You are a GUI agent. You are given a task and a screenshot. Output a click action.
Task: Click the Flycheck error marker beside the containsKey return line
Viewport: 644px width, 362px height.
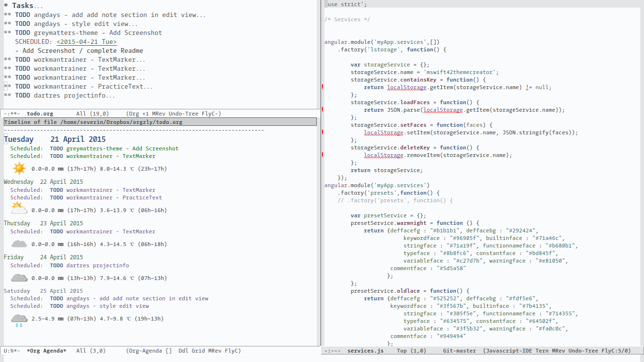(x=322, y=87)
